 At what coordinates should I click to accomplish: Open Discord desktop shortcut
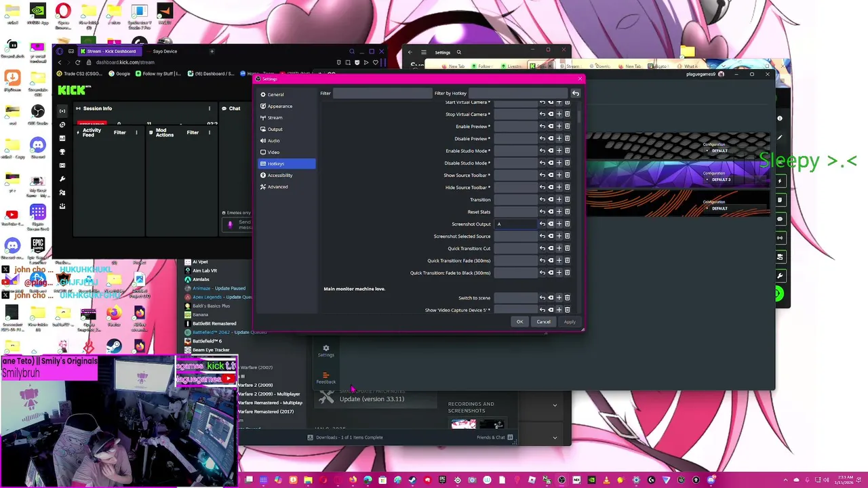(37, 147)
